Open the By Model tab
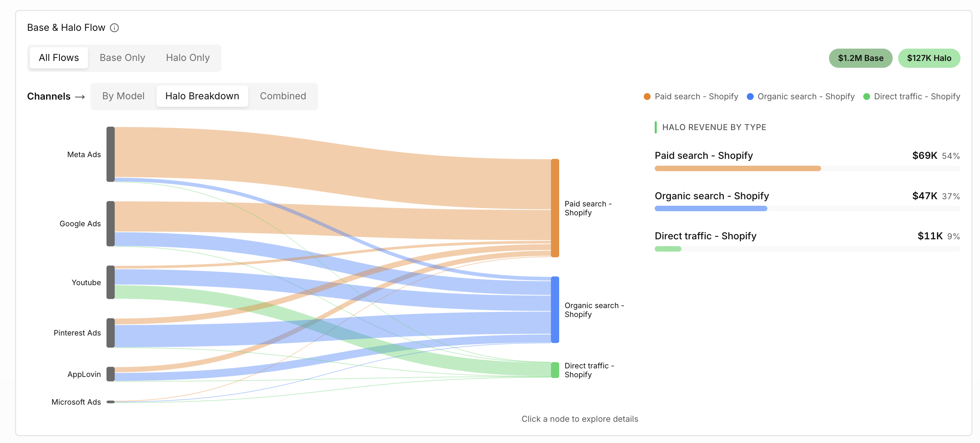Screen dimensions: 980x443 point(123,96)
